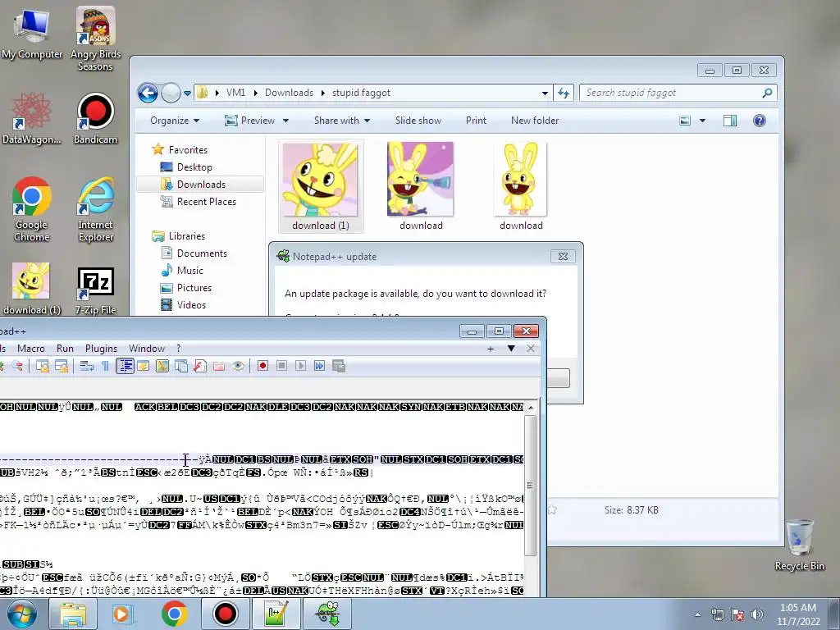Select VM1 in the address breadcrumb
Image resolution: width=840 pixels, height=630 pixels.
[x=235, y=93]
